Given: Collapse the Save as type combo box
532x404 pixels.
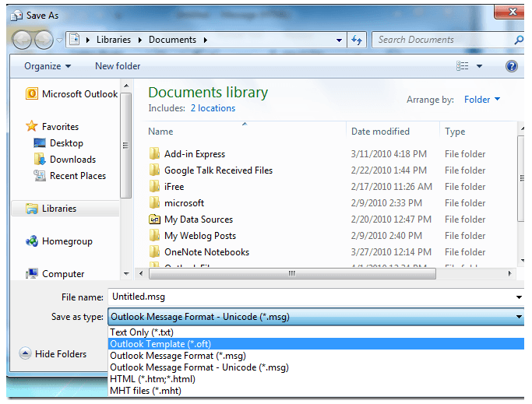Looking at the screenshot, I should (x=519, y=317).
